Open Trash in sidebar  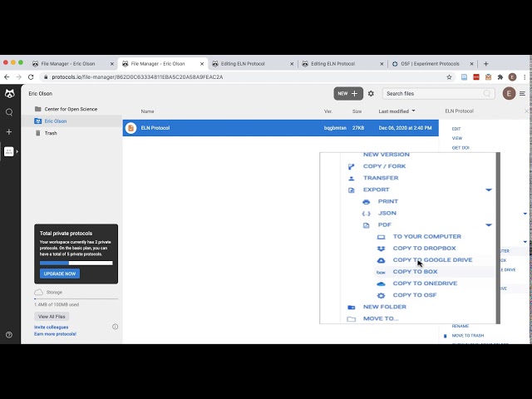(x=51, y=133)
